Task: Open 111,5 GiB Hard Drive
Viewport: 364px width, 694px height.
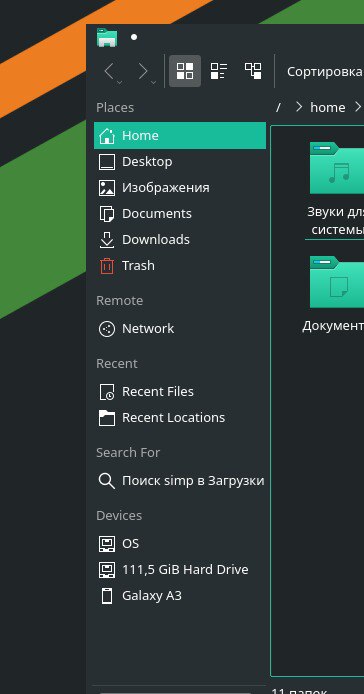Action: coord(180,570)
